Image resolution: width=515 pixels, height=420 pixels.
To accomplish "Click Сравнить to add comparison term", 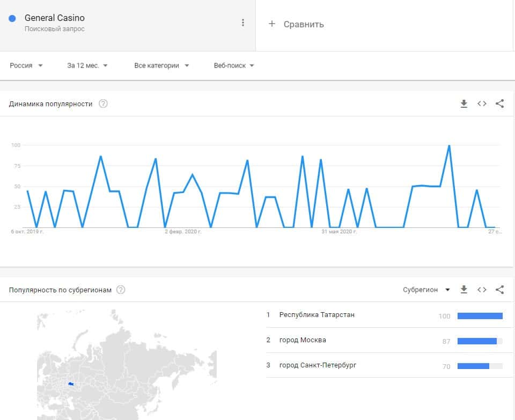I will 297,24.
